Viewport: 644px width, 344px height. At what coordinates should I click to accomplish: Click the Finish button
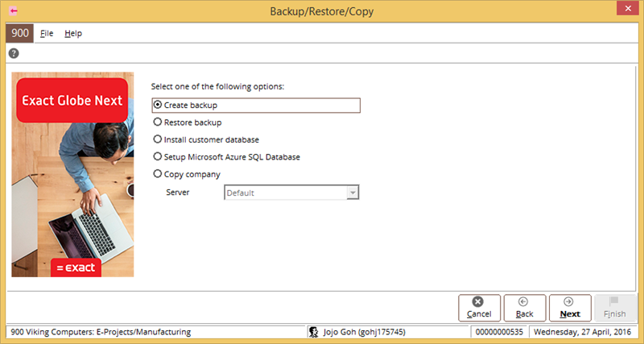pyautogui.click(x=615, y=308)
